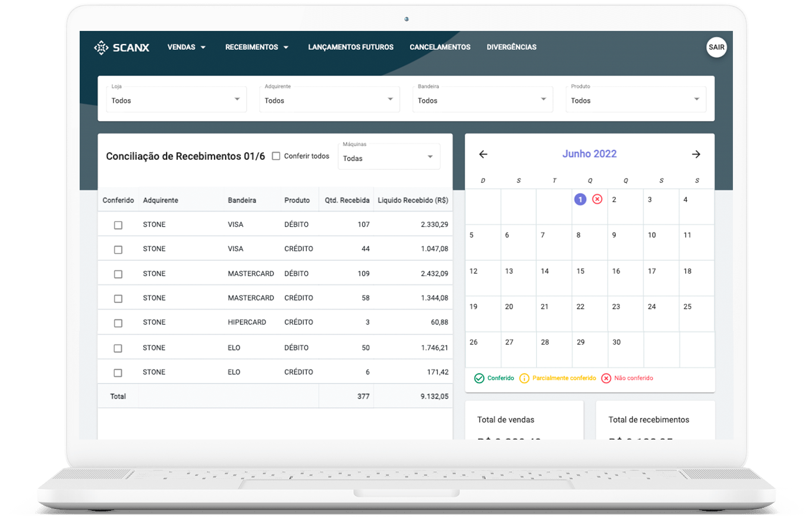812x531 pixels.
Task: Click the HIPERCARD cell
Action: pyautogui.click(x=247, y=323)
